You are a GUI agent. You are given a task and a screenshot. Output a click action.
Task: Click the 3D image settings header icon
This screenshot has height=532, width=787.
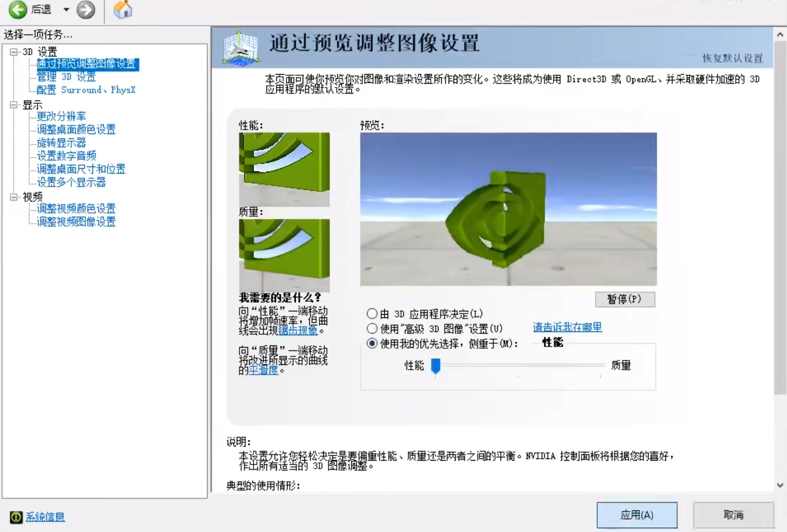241,48
